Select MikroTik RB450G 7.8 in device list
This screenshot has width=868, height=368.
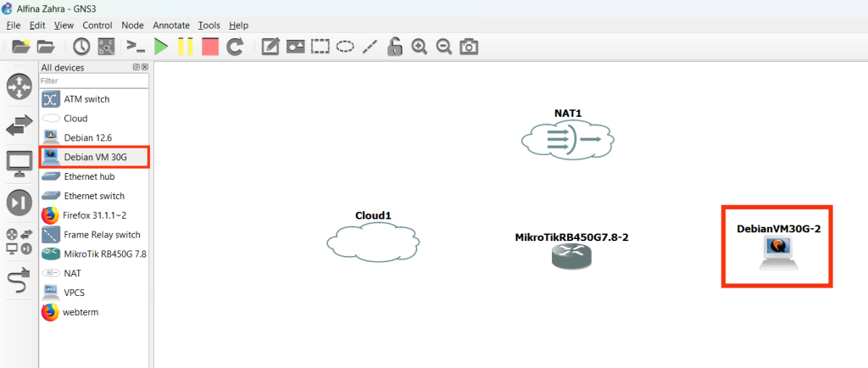coord(93,254)
